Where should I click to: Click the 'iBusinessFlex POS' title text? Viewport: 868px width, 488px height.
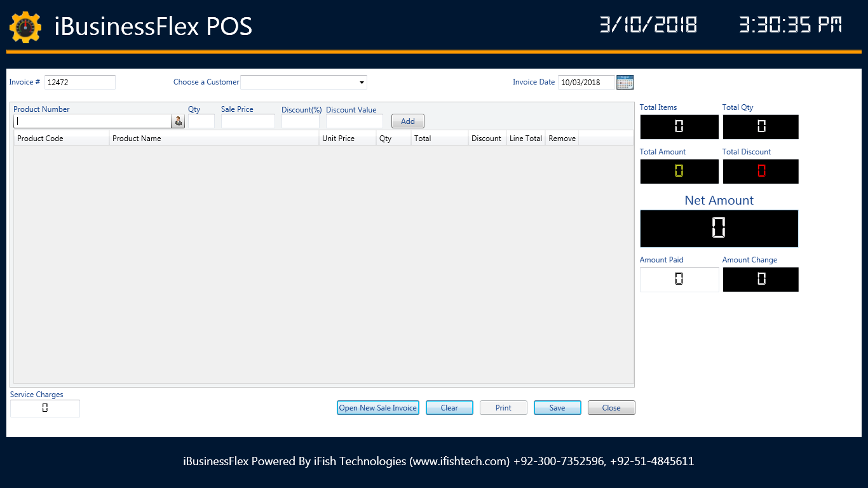(153, 27)
